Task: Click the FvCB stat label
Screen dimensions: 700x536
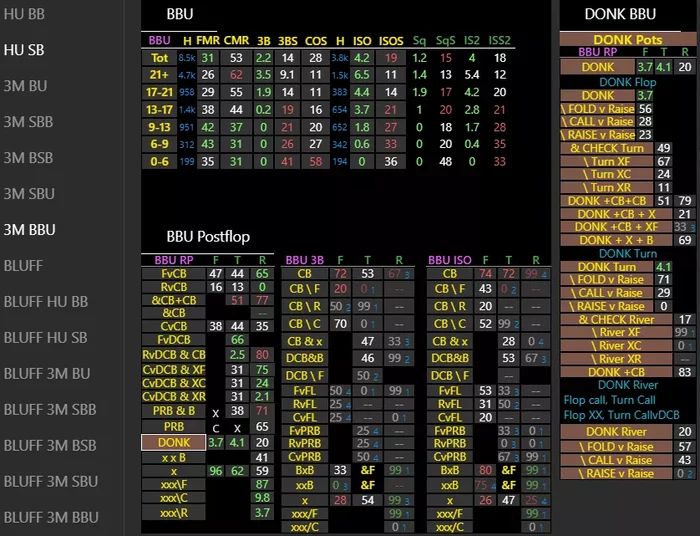Action: (x=174, y=274)
